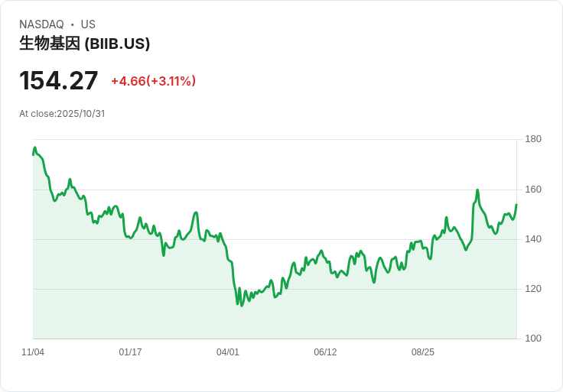
Task: Click the US market label in the header
Action: coord(88,24)
